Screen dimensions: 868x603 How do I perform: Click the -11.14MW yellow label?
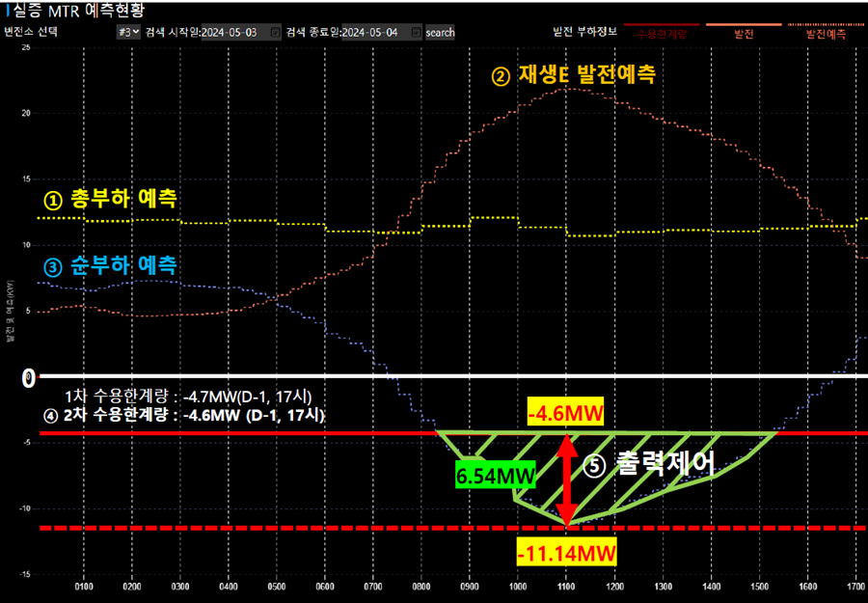pos(566,554)
